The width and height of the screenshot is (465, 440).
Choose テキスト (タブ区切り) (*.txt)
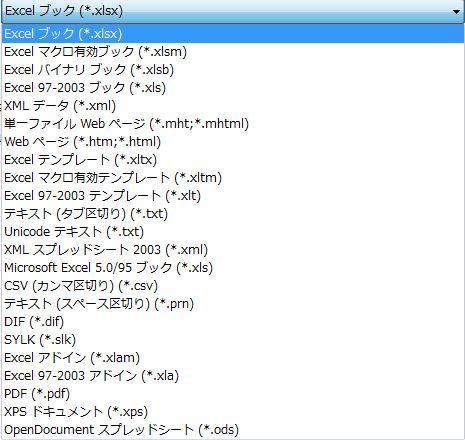pyautogui.click(x=233, y=214)
